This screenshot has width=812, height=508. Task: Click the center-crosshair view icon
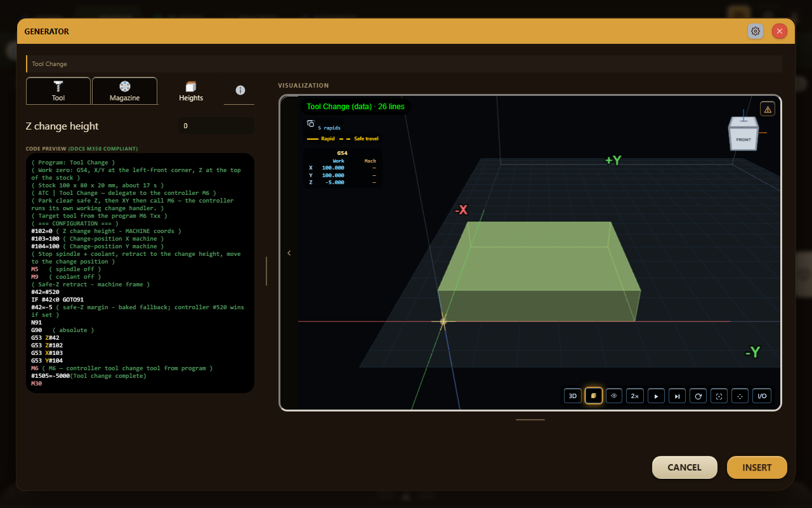pyautogui.click(x=740, y=396)
